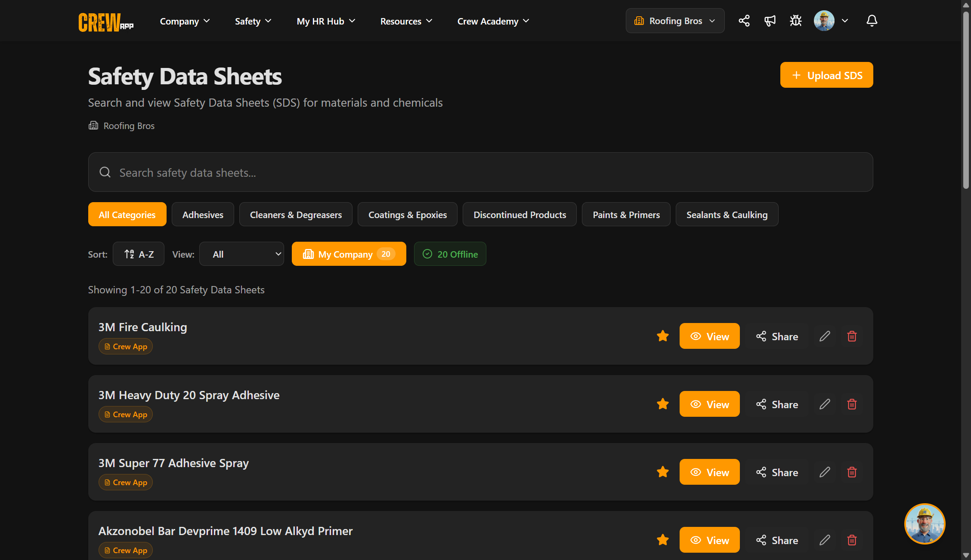Click the Upload SDS button

(x=826, y=74)
